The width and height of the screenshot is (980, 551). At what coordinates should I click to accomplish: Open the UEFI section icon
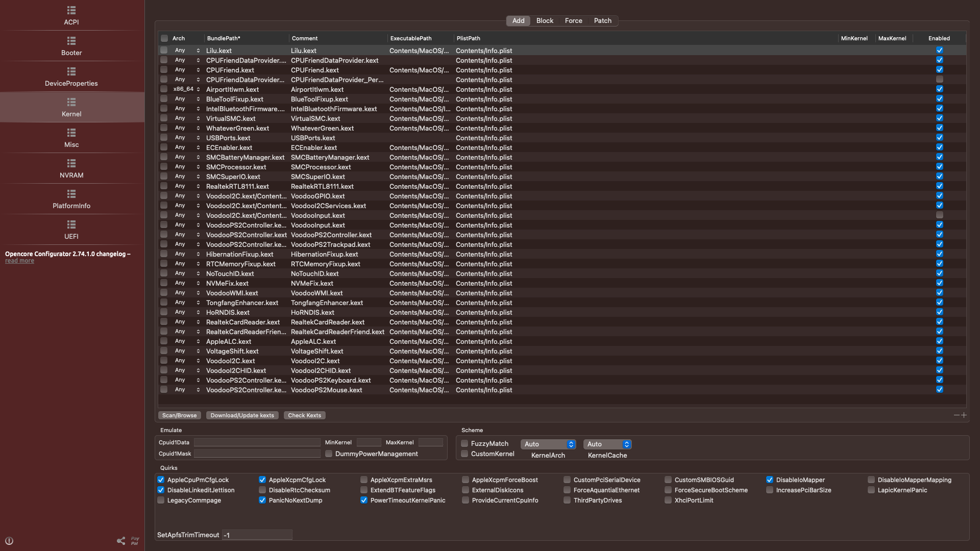point(71,224)
